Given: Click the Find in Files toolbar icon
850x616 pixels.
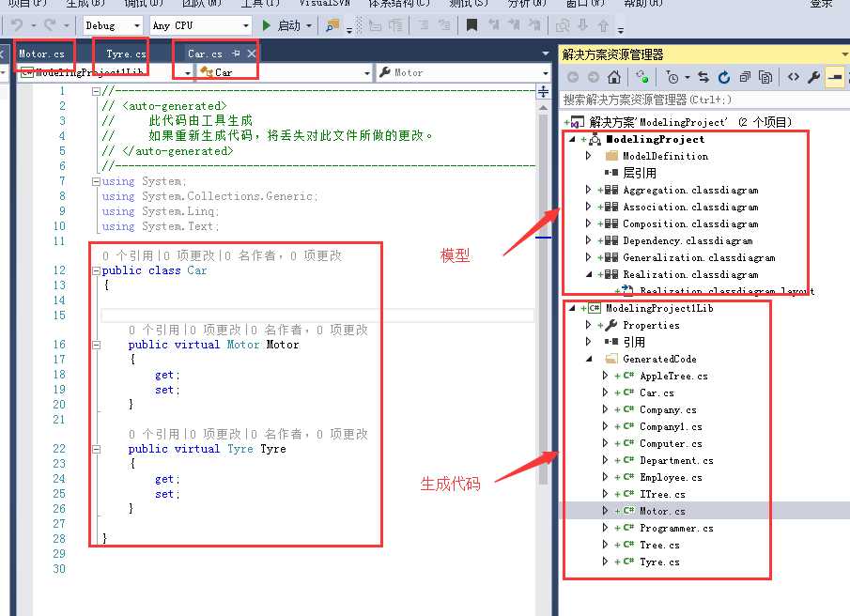Looking at the screenshot, I should coord(332,25).
